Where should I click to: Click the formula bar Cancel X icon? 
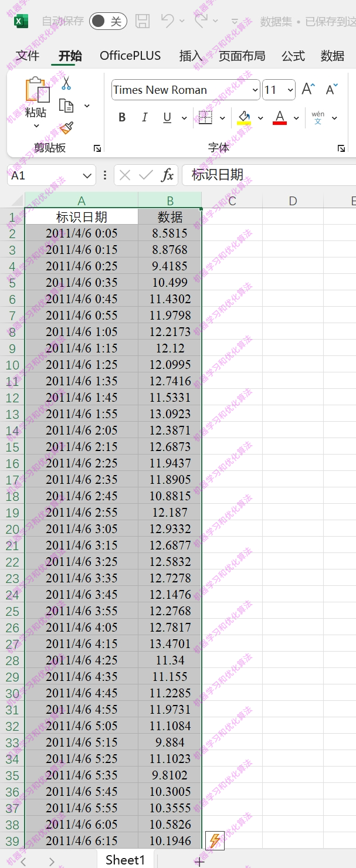click(x=124, y=175)
